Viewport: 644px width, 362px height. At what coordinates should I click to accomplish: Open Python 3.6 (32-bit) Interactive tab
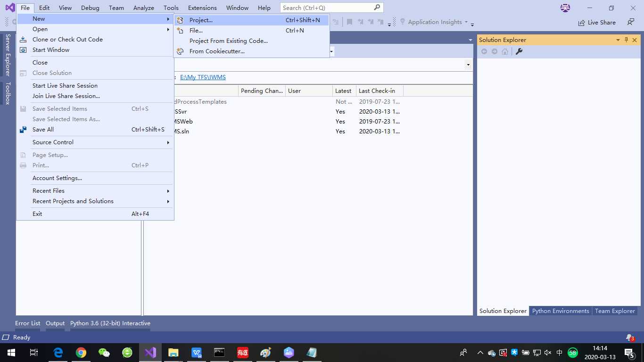110,323
